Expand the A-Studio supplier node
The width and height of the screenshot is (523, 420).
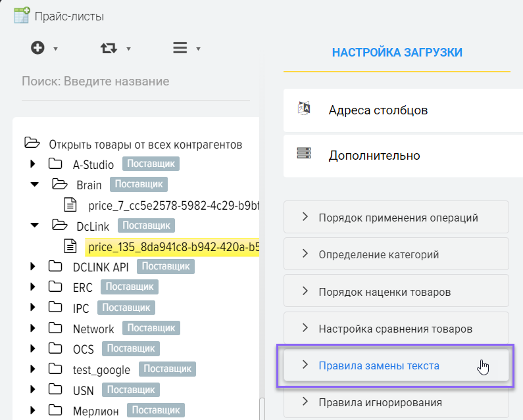click(34, 164)
